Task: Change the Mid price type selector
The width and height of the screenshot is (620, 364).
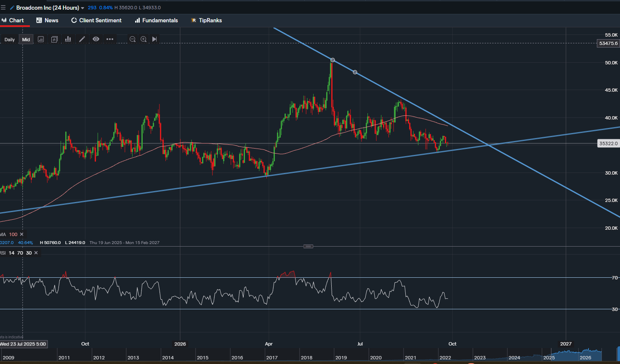Action: pyautogui.click(x=26, y=40)
